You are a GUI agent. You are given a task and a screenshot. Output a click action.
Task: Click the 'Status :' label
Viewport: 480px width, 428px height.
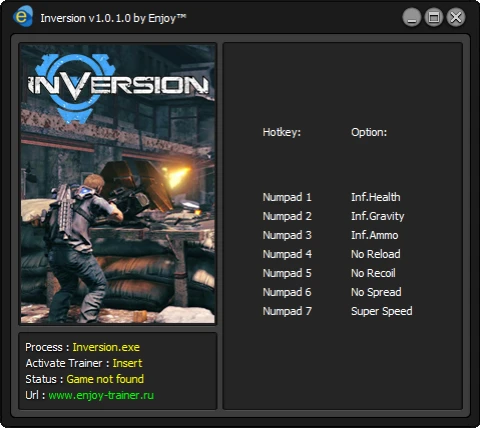pos(44,379)
